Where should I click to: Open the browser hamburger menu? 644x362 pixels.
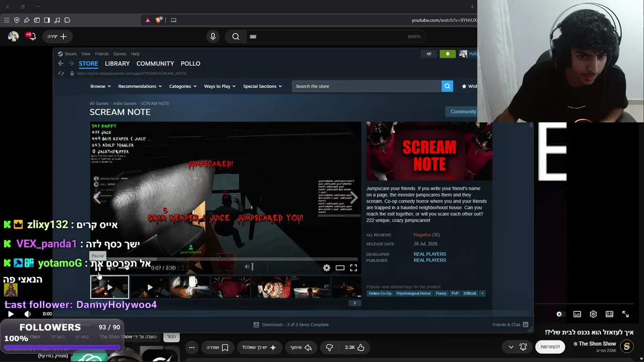[x=7, y=20]
